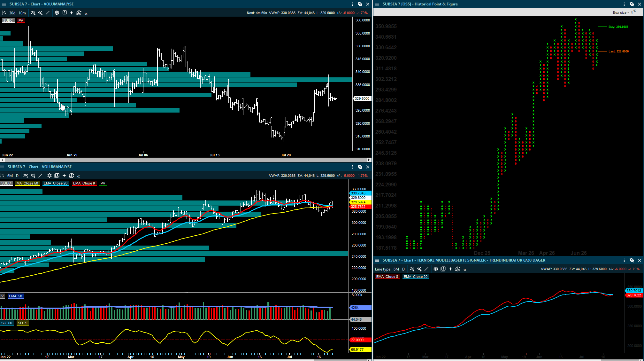Add a comparison instrument in the 30d intraday chart

(40, 13)
